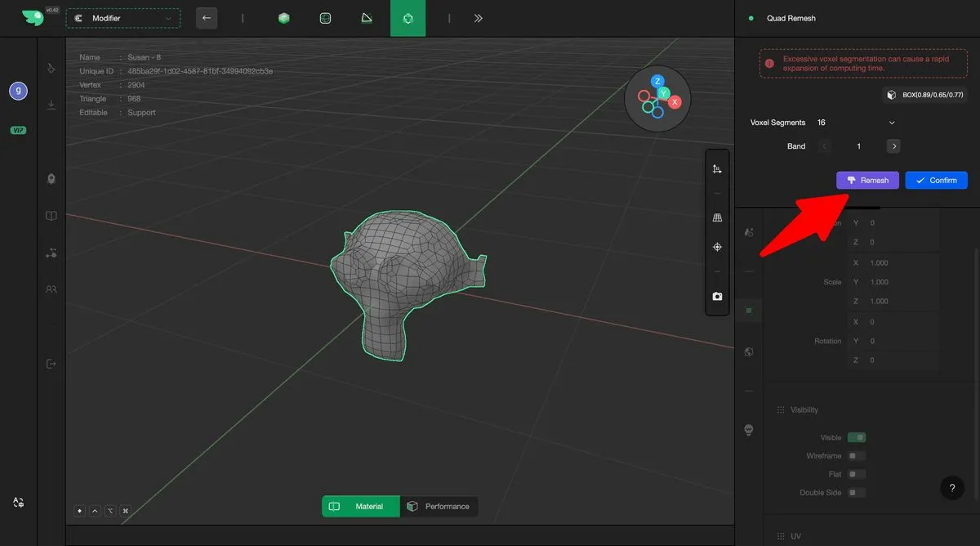Select the Material tab
The image size is (980, 546).
[x=360, y=507]
